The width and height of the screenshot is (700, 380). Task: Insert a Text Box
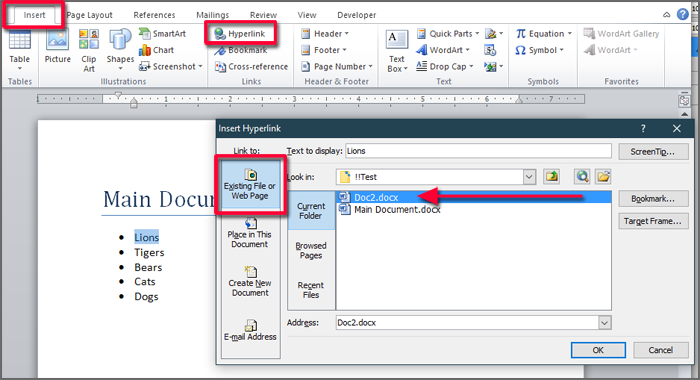[x=397, y=51]
